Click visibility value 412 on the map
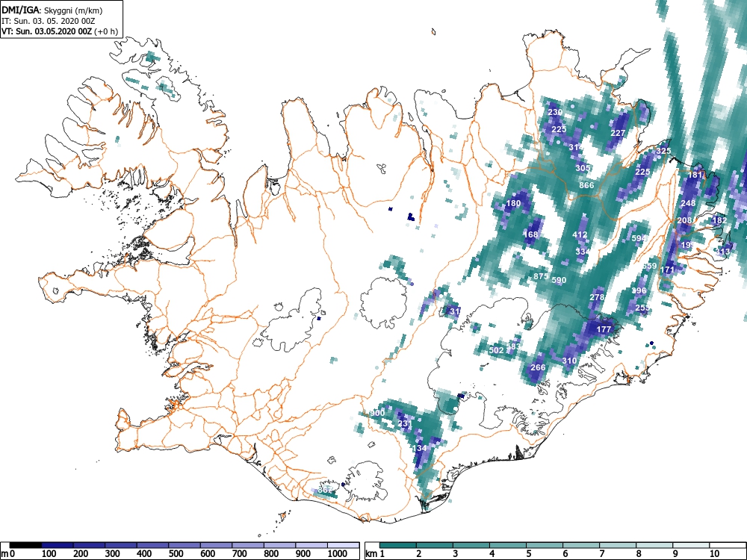The image size is (747, 560). 580,234
